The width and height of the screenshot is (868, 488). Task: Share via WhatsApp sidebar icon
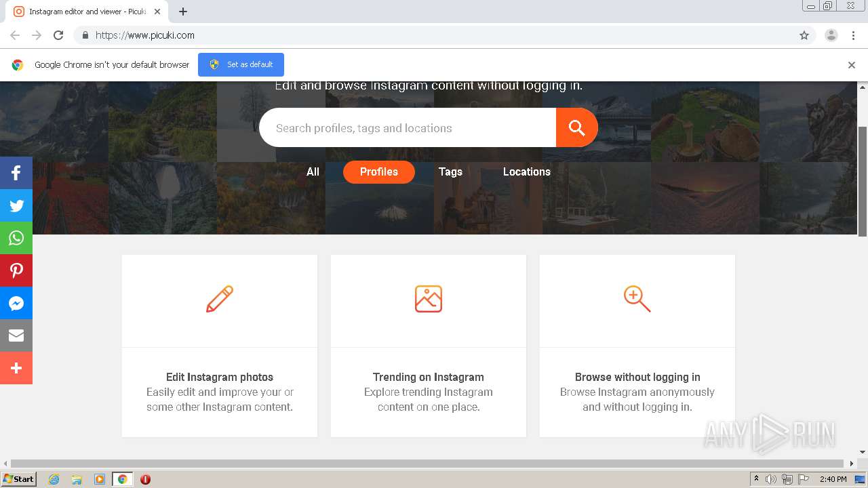click(x=16, y=238)
